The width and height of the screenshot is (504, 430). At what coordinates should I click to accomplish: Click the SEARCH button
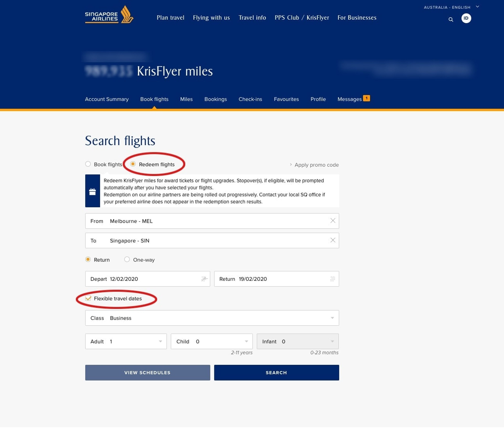(276, 372)
